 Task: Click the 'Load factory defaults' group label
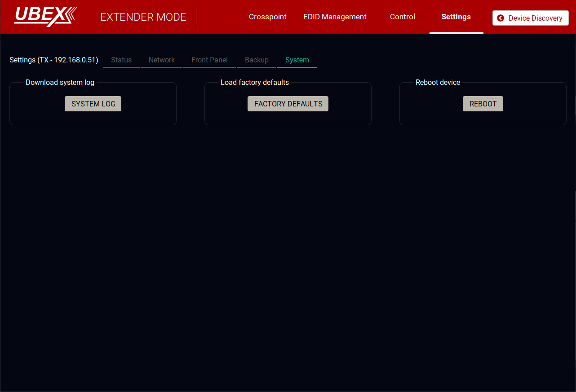point(254,83)
